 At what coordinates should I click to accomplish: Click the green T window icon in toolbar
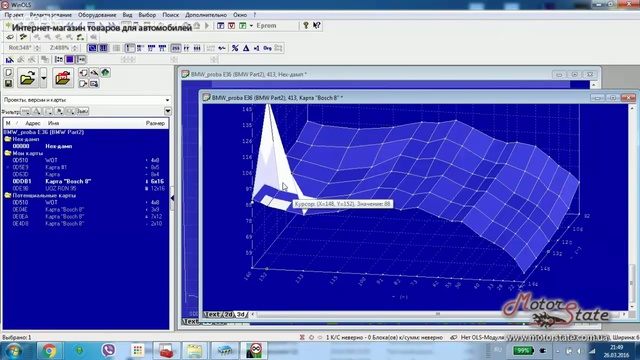[x=242, y=25]
